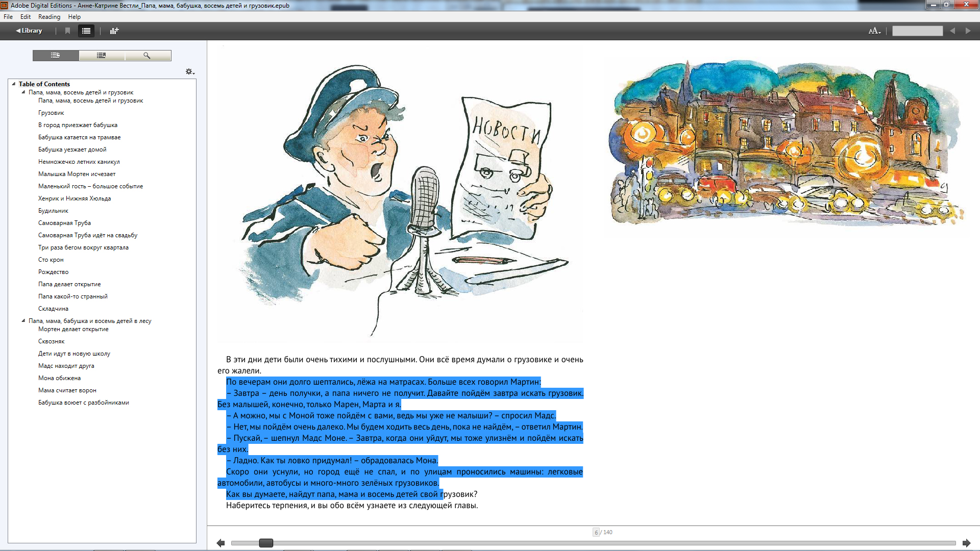Click the add to bookshelf icon

click(114, 31)
